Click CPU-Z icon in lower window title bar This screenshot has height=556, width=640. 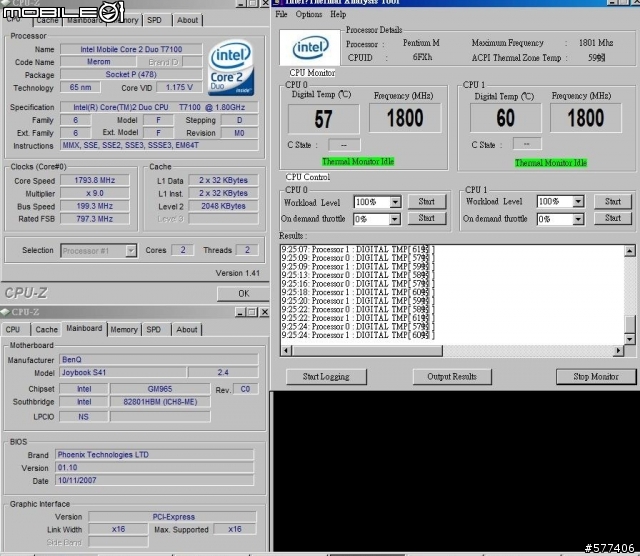click(5, 312)
